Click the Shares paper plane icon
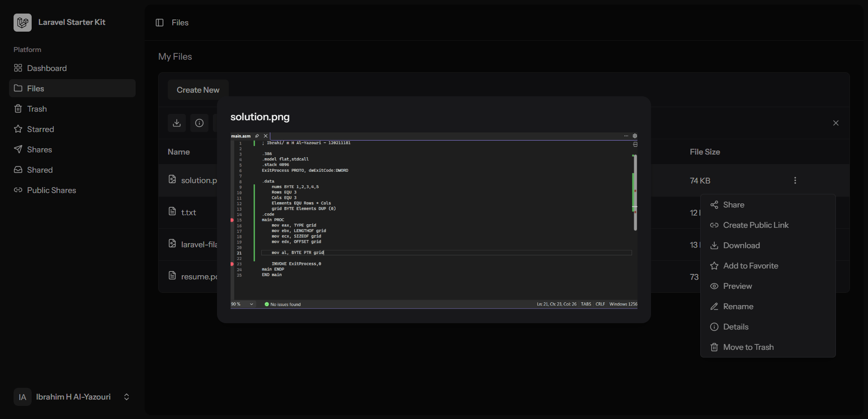The height and width of the screenshot is (419, 868). pos(18,149)
